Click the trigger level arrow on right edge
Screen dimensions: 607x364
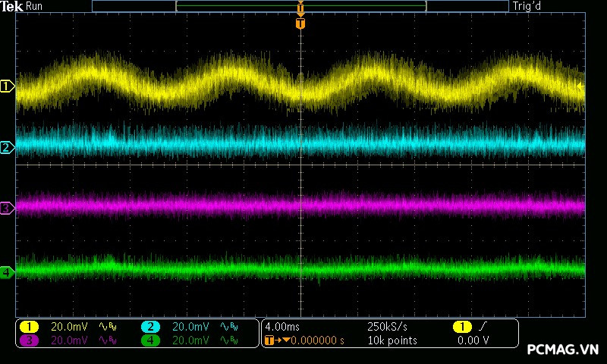tap(581, 87)
